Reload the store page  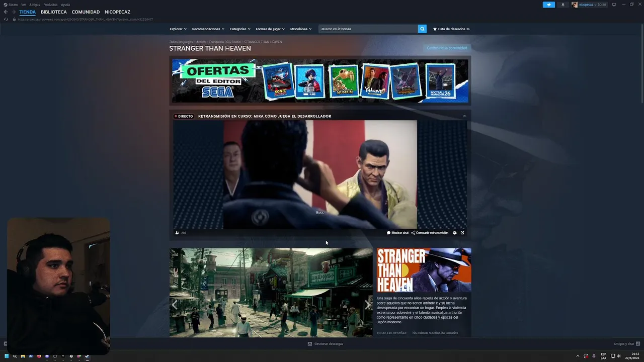[6, 20]
